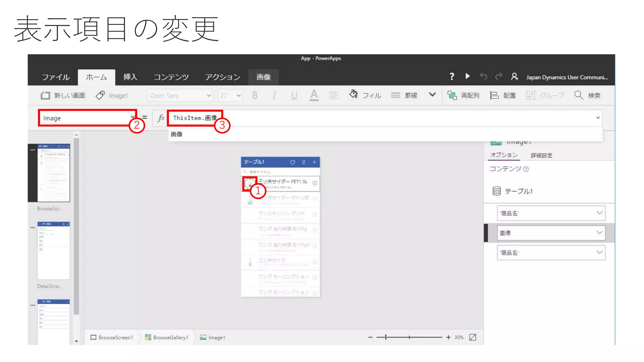Switch to the ホーム tab
Screen dimensions: 644x362
96,77
